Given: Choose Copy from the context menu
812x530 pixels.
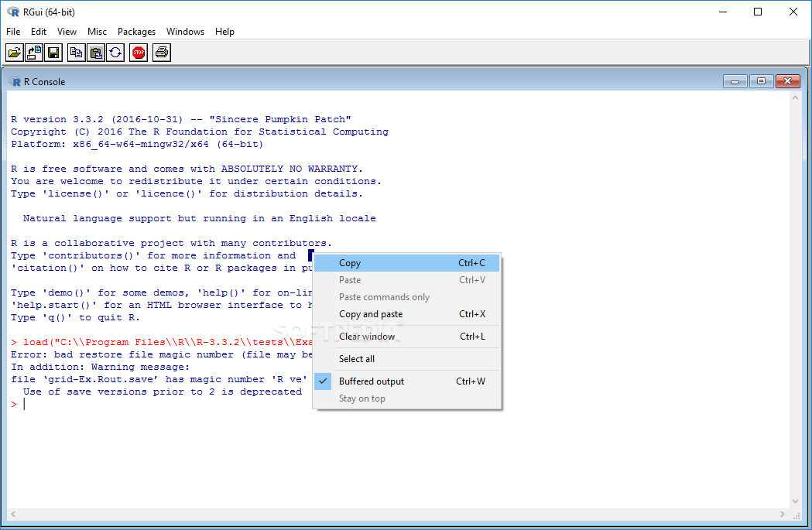Looking at the screenshot, I should pos(350,263).
